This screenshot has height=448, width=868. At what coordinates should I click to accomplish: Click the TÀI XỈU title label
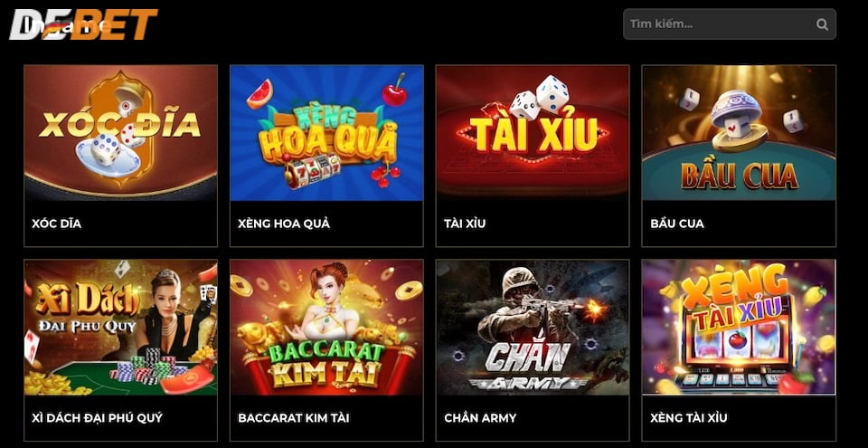pos(465,224)
